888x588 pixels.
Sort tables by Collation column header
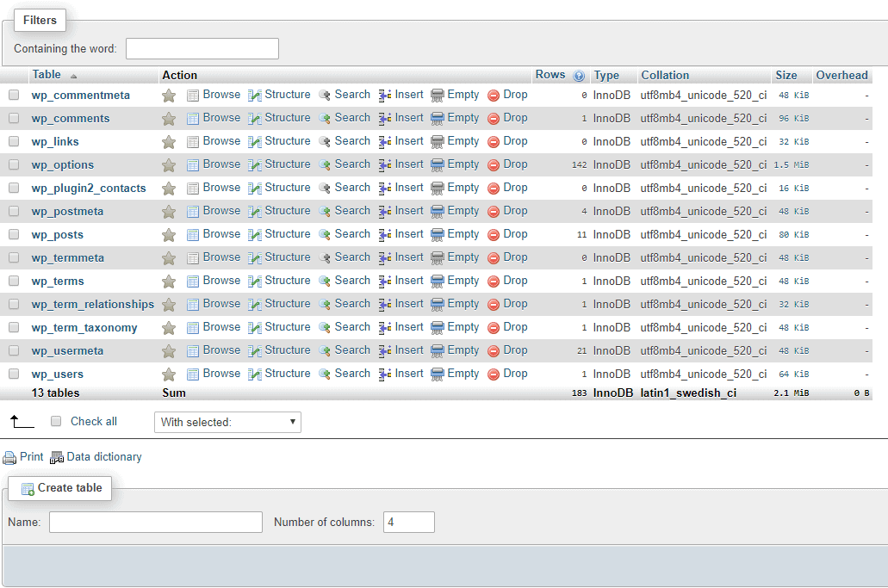tap(665, 75)
